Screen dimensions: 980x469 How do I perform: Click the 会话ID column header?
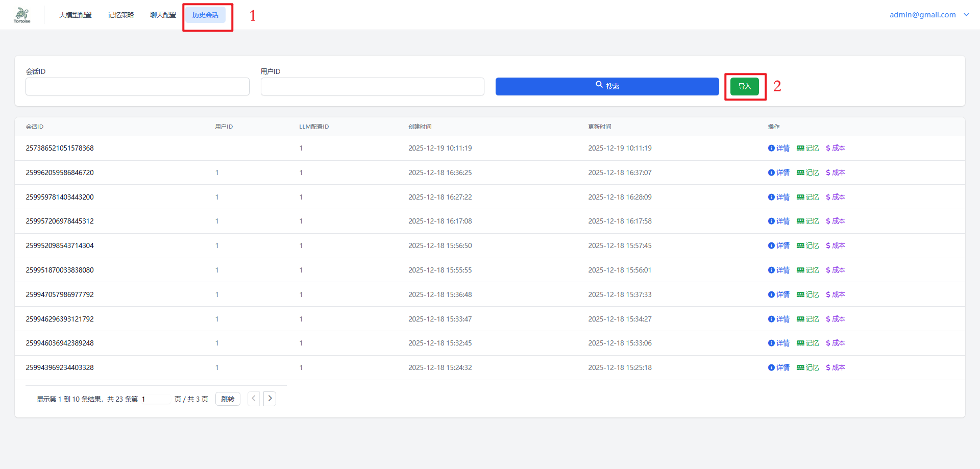click(x=35, y=127)
